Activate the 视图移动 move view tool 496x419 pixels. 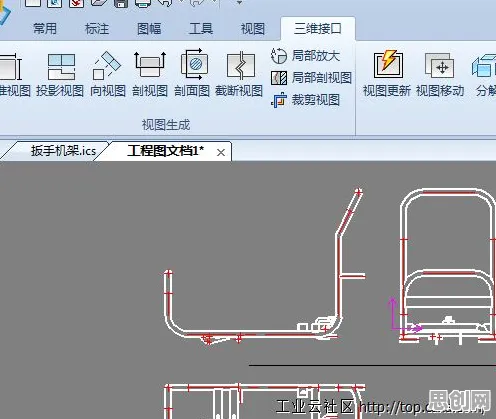[x=440, y=74]
